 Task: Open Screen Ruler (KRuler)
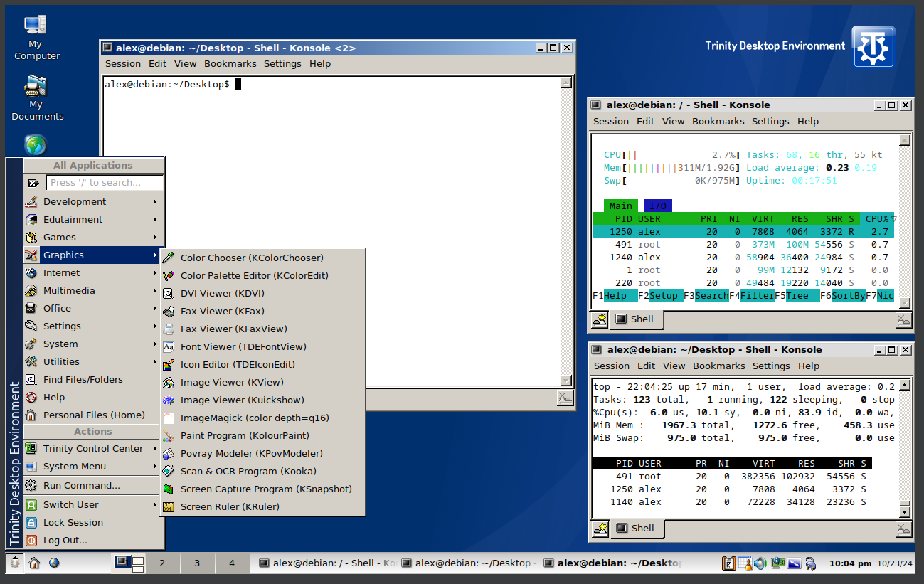229,506
